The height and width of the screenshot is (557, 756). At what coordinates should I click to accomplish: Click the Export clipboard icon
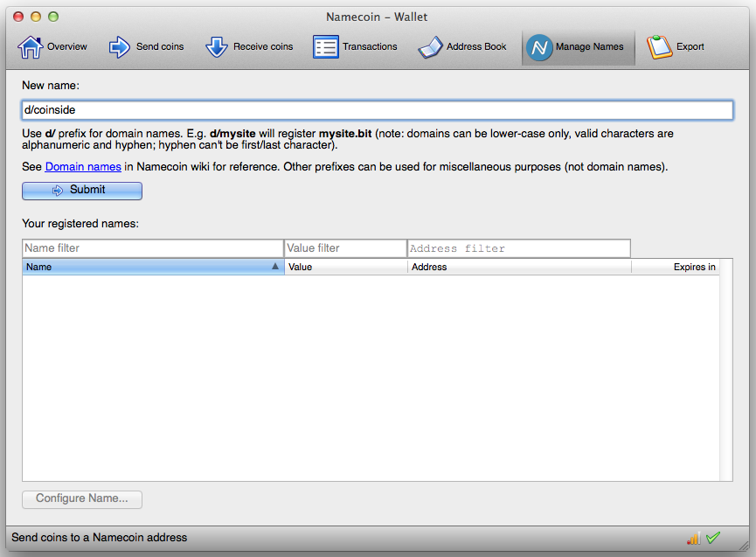tap(659, 47)
